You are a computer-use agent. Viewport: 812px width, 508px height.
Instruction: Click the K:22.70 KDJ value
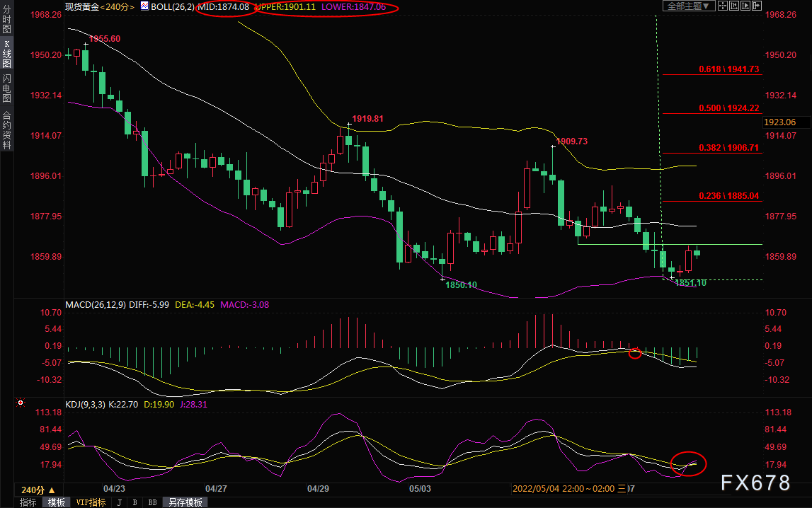coord(123,405)
